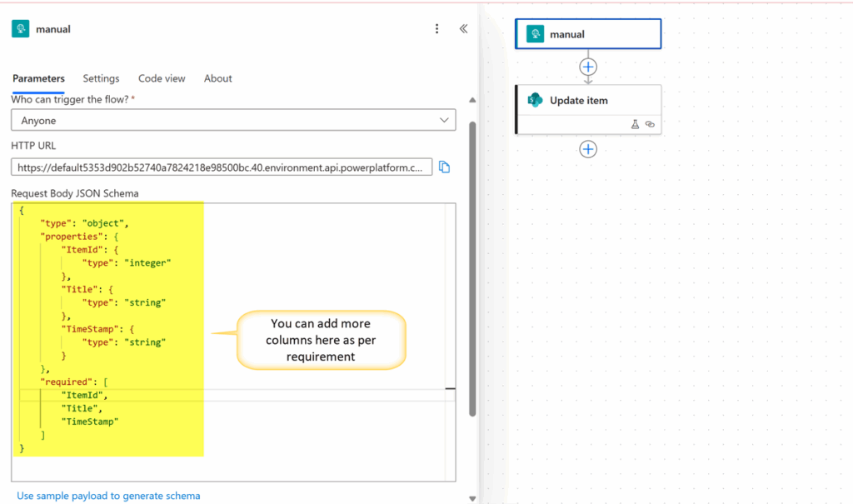Click the link icon on Update item
Viewport: 853px width, 504px height.
(x=650, y=124)
